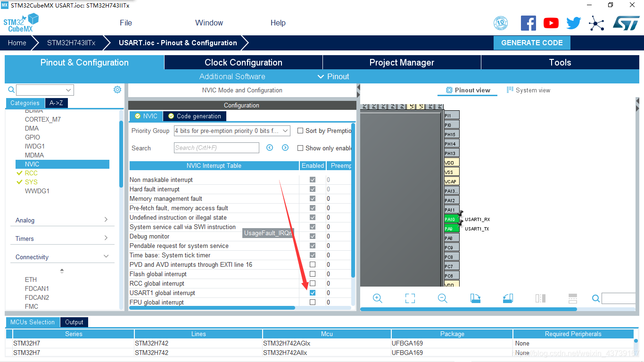
Task: Select the PA9 USART1_TX pin
Action: click(452, 229)
